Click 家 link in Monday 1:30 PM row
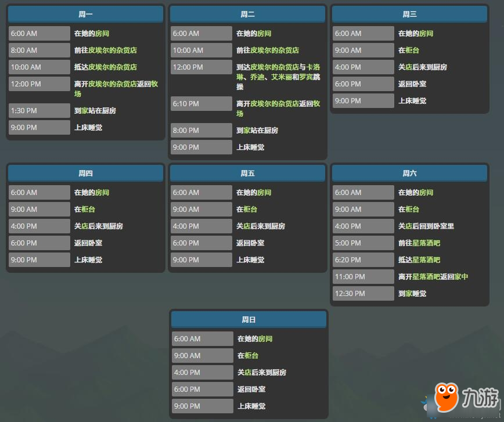The height and width of the screenshot is (422, 504). tap(85, 111)
